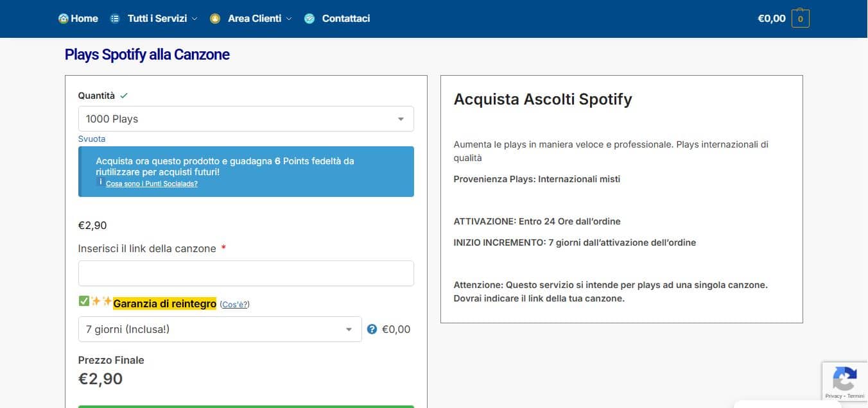868x408 pixels.
Task: Open Cosa sono i Punti Socialads link
Action: tap(152, 183)
